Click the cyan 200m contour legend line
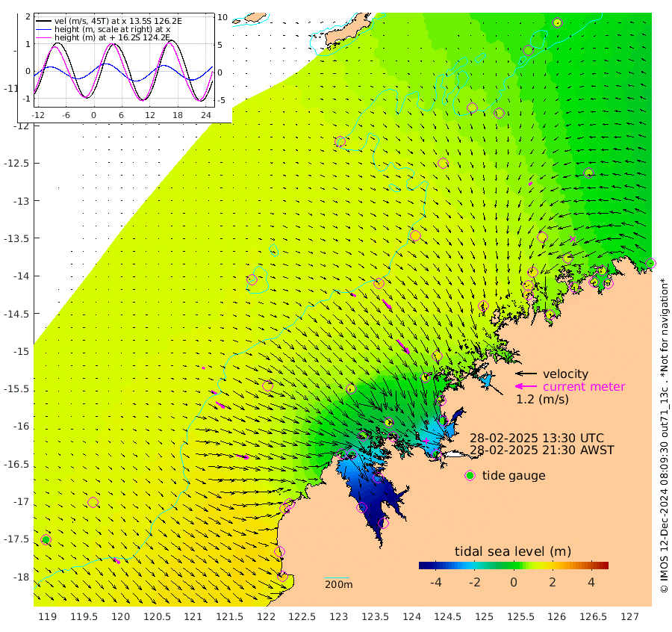The width and height of the screenshot is (672, 632). pos(336,577)
